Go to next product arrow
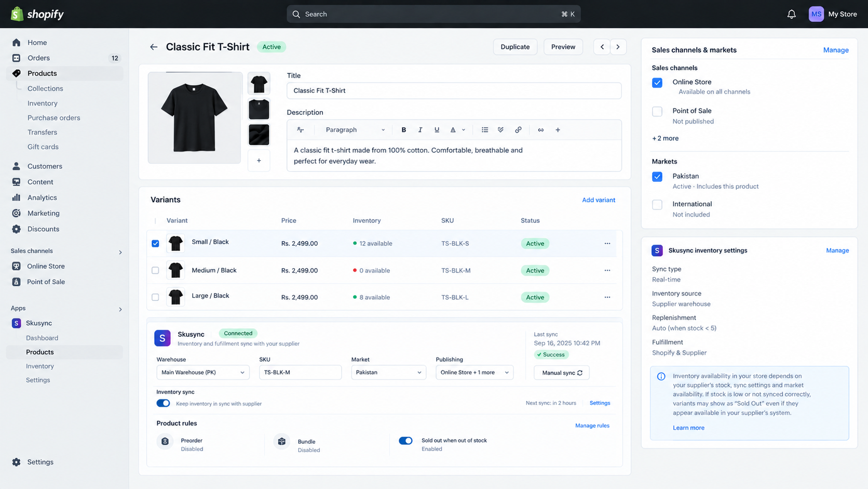This screenshot has height=489, width=868. click(618, 47)
